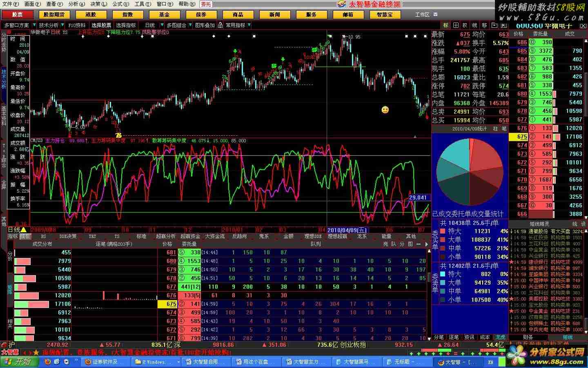Select the 逐笔 bottom tab
The image size is (588, 368).
coord(454,337)
